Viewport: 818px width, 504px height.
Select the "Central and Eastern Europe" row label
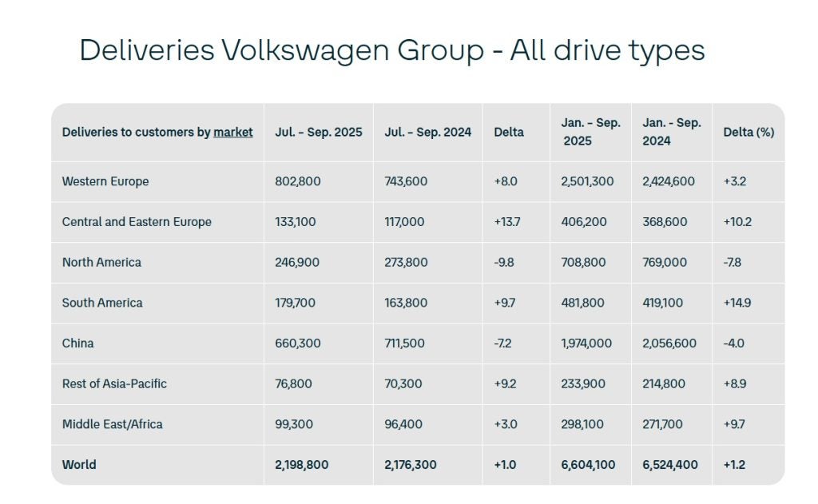[137, 222]
